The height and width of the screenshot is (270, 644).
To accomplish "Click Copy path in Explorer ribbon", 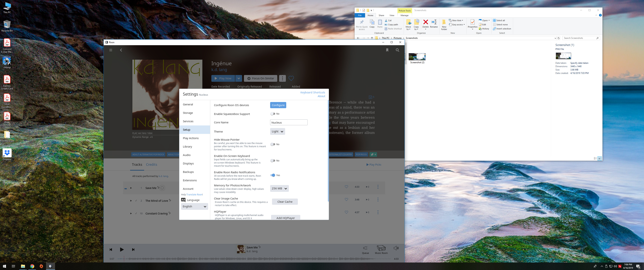I will point(391,25).
